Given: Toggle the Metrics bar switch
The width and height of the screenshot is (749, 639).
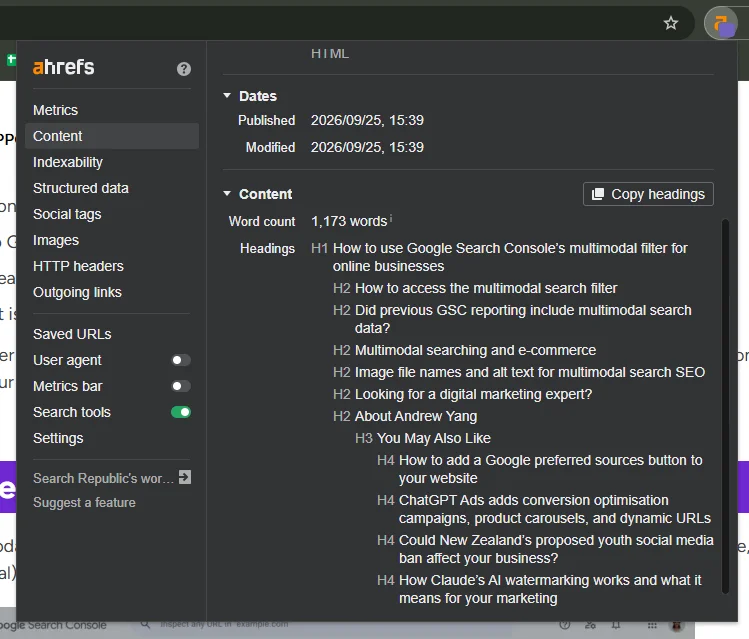Looking at the screenshot, I should [181, 386].
